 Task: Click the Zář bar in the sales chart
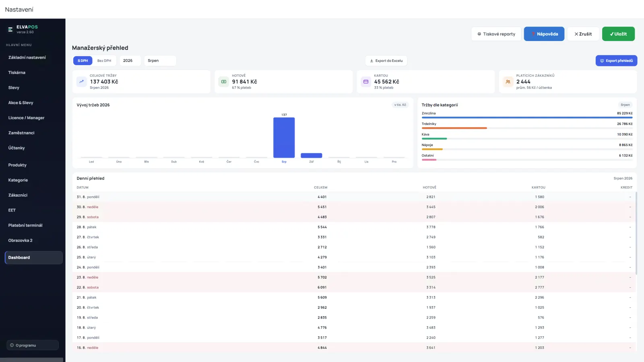(x=312, y=155)
